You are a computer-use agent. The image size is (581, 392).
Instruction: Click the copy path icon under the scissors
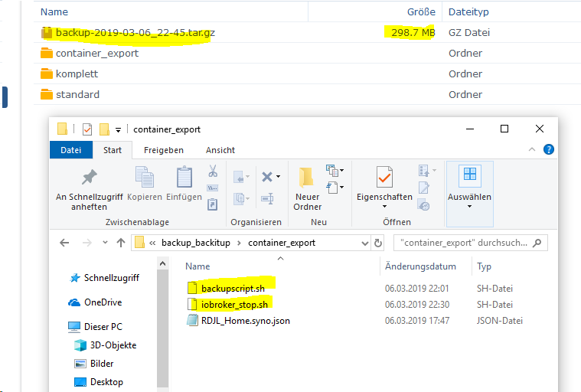coord(213,188)
